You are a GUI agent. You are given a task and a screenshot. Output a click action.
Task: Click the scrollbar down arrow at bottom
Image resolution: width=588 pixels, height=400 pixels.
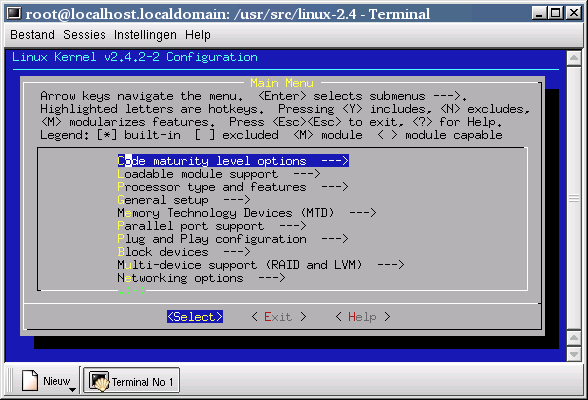574,354
